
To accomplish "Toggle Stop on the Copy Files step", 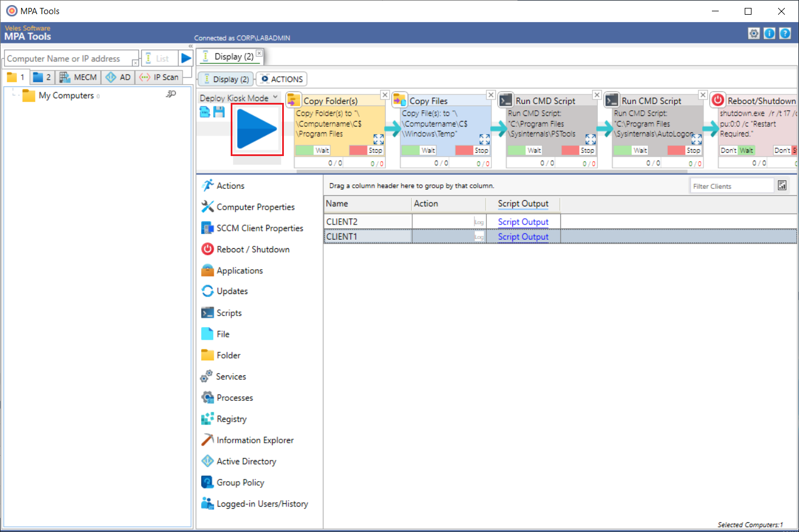I will coord(472,150).
